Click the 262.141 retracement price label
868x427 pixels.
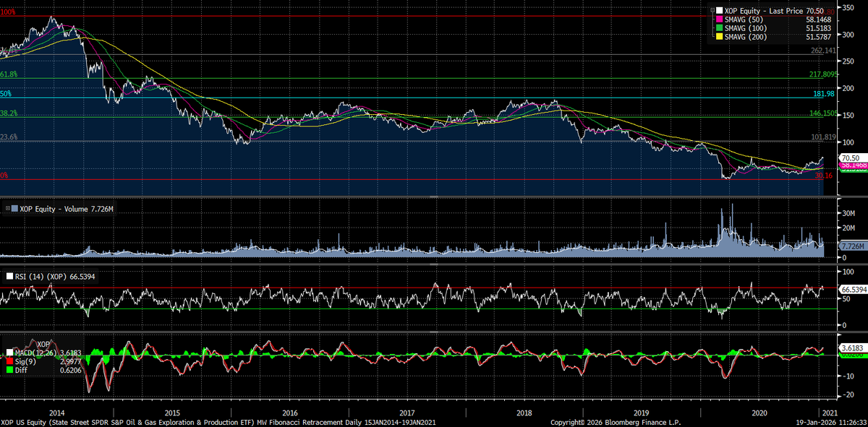point(825,51)
